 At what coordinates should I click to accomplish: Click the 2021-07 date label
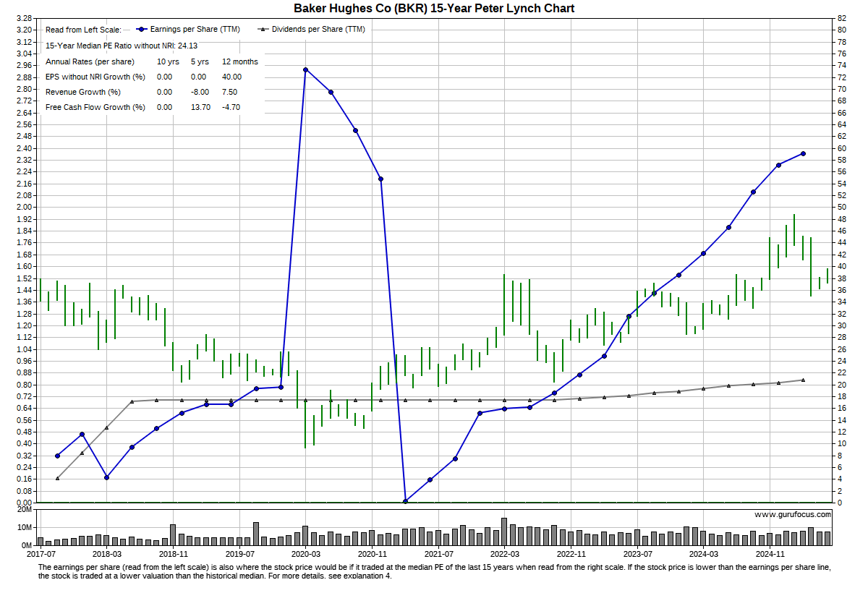438,553
